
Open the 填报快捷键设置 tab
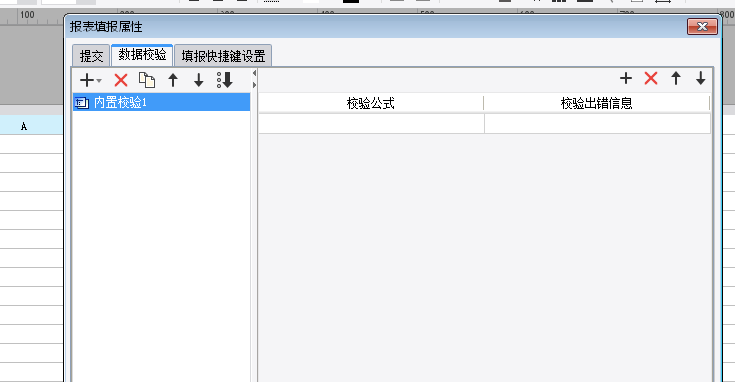(x=223, y=56)
